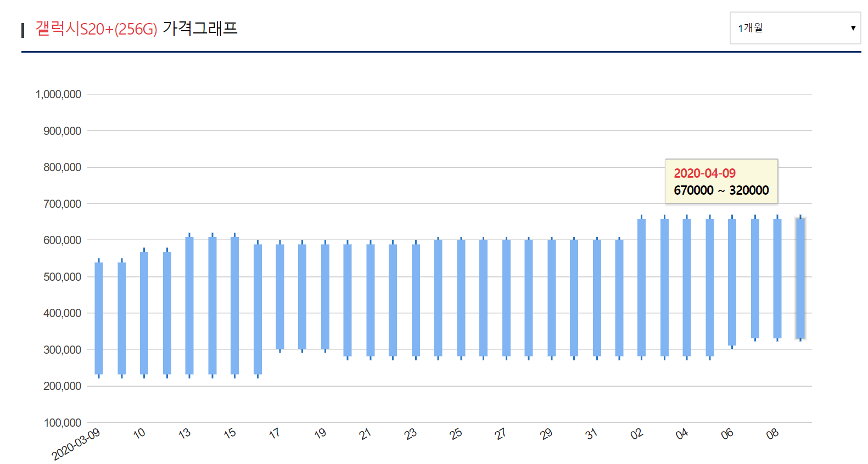Select the price bar for 2020-03-09

99,319
